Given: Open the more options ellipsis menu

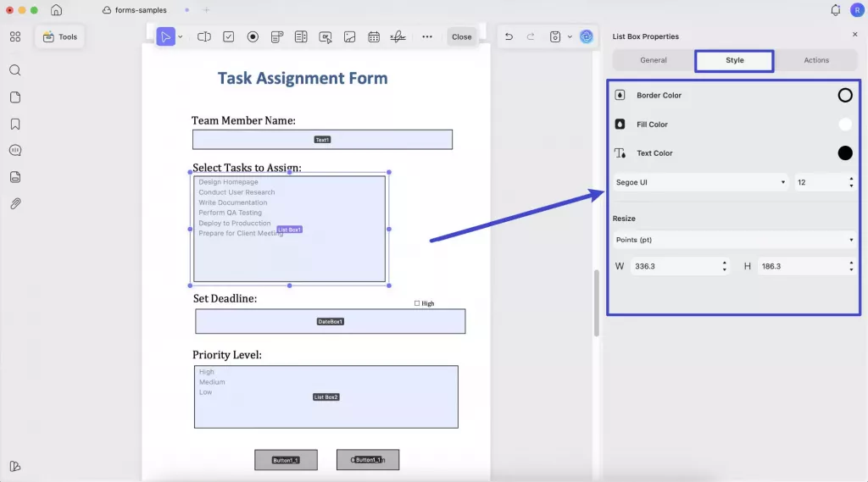Looking at the screenshot, I should (427, 36).
